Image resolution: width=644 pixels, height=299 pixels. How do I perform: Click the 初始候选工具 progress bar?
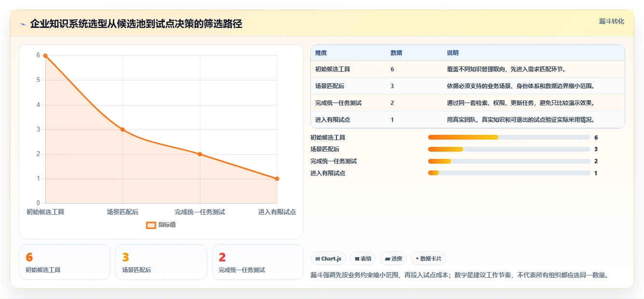509,137
